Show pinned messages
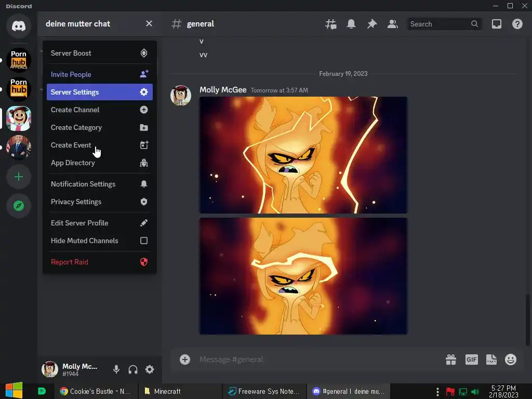Viewport: 532px width, 399px height. (372, 24)
